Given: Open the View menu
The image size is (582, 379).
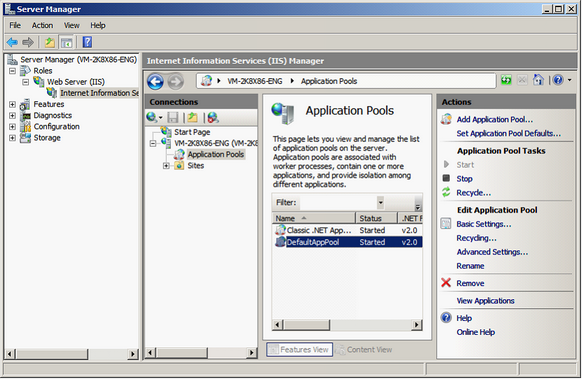Looking at the screenshot, I should (x=71, y=25).
